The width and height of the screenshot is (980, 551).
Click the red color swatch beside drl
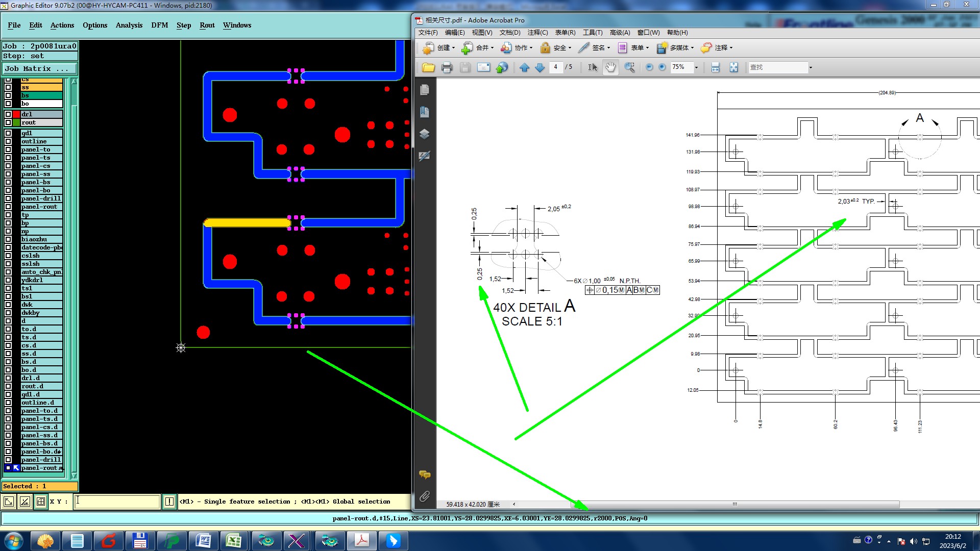pyautogui.click(x=16, y=114)
